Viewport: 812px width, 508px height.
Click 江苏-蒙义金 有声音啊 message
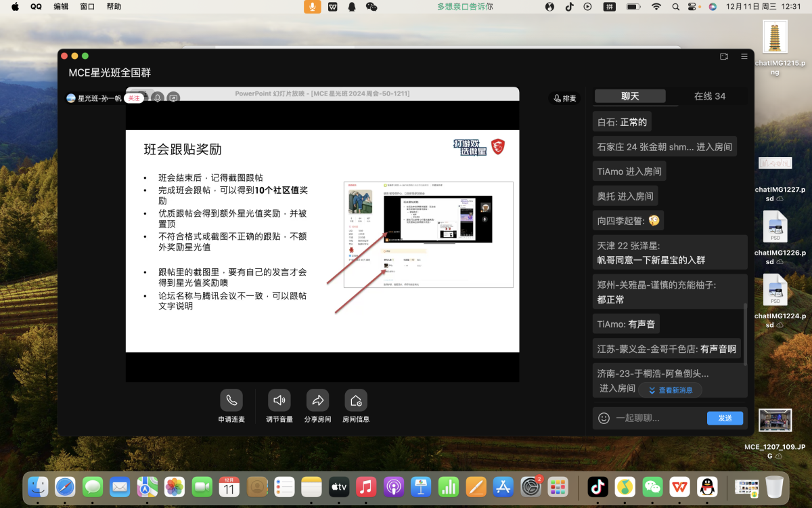click(x=667, y=349)
